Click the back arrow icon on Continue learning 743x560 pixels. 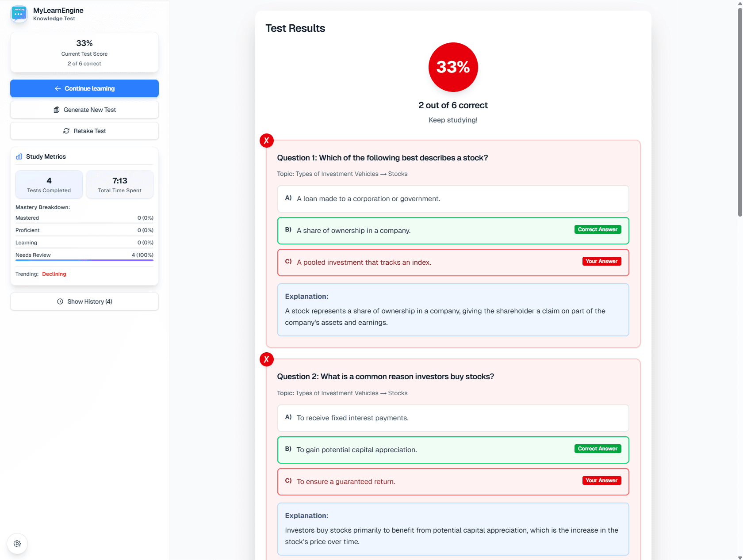coord(57,88)
